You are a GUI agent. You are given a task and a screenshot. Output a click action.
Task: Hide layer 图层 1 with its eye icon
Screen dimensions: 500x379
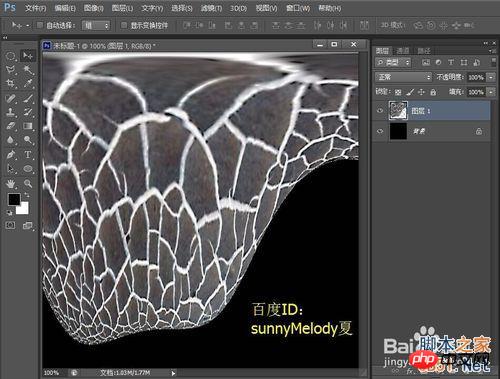(380, 111)
